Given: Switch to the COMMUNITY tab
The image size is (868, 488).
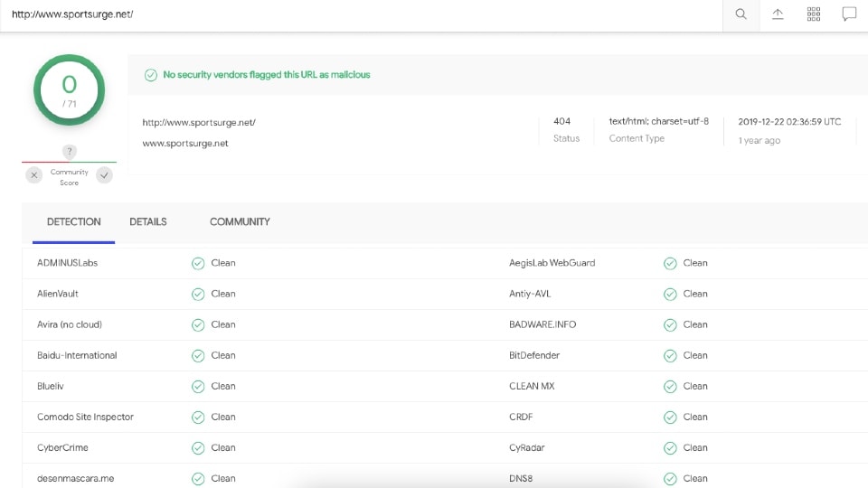Looking at the screenshot, I should click(x=240, y=221).
